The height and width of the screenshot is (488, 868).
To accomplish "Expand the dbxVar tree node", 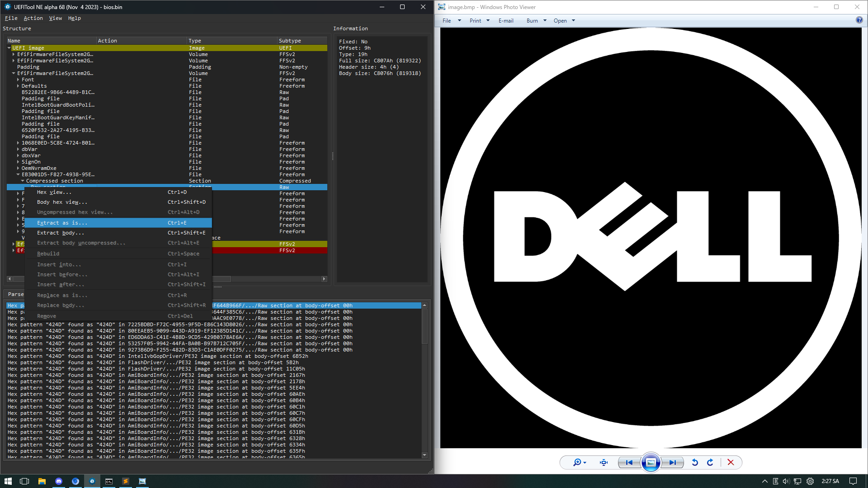I will [18, 155].
